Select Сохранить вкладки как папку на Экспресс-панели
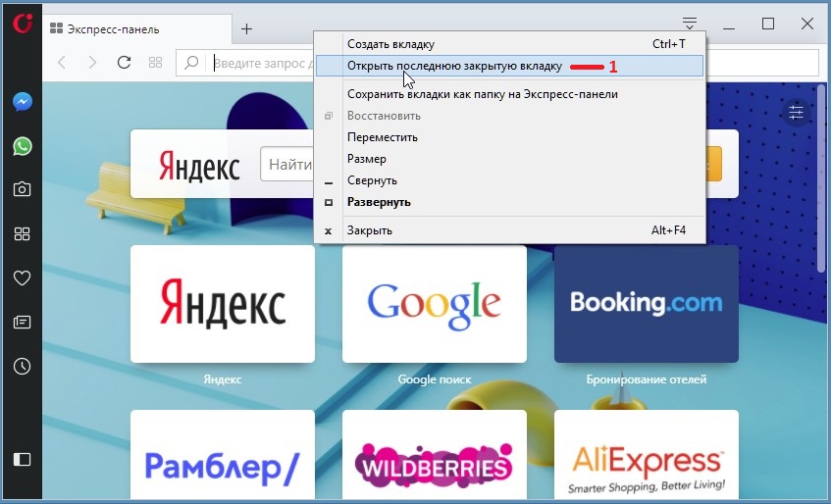This screenshot has height=504, width=831. (x=510, y=94)
